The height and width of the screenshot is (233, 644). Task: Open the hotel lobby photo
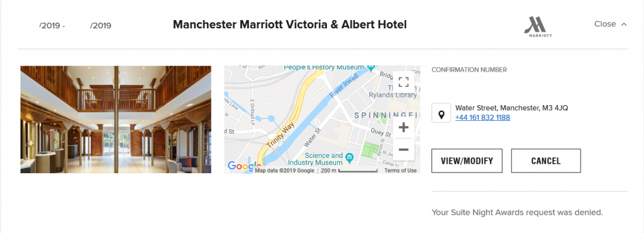(x=116, y=119)
